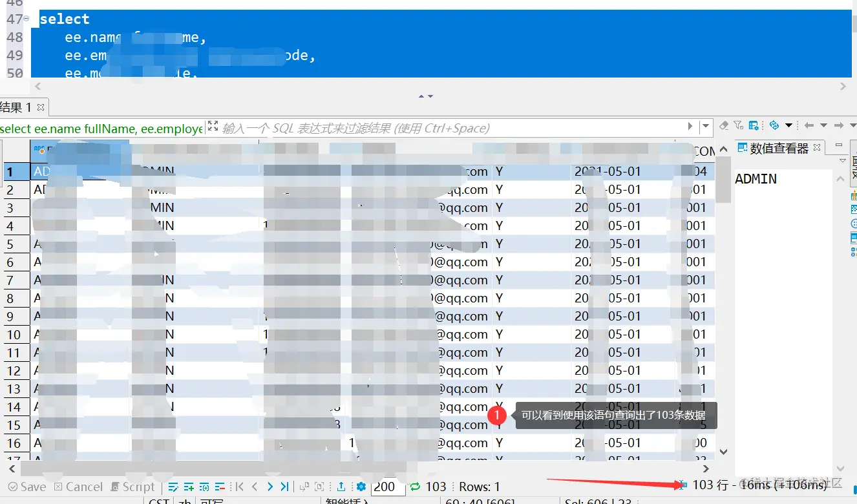Viewport: 857px width, 504px height.
Task: Close the 结果 1 result tab
Action: (41, 107)
